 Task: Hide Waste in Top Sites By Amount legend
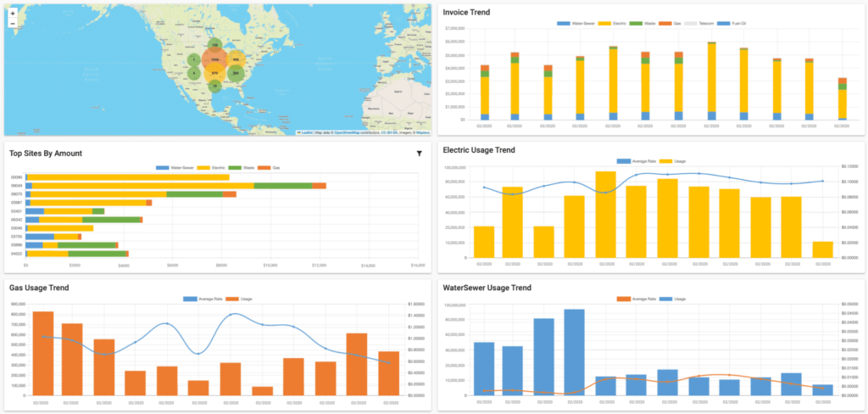pyautogui.click(x=243, y=167)
